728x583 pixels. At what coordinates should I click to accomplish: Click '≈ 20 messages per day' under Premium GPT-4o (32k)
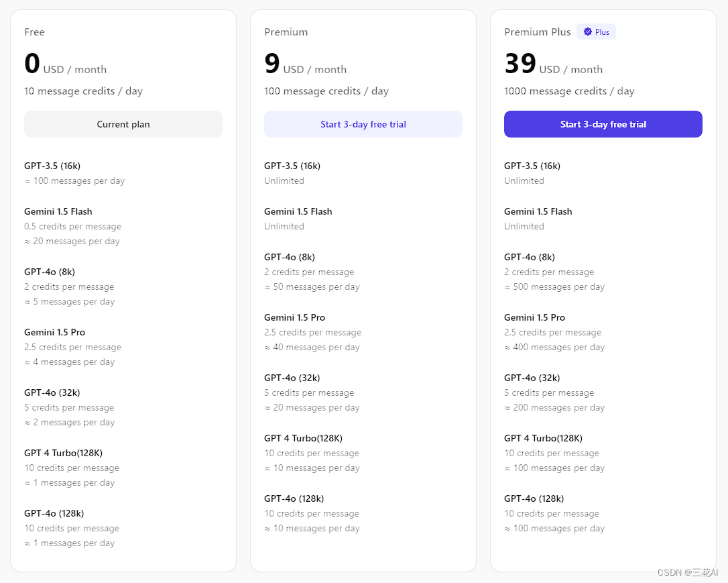312,407
